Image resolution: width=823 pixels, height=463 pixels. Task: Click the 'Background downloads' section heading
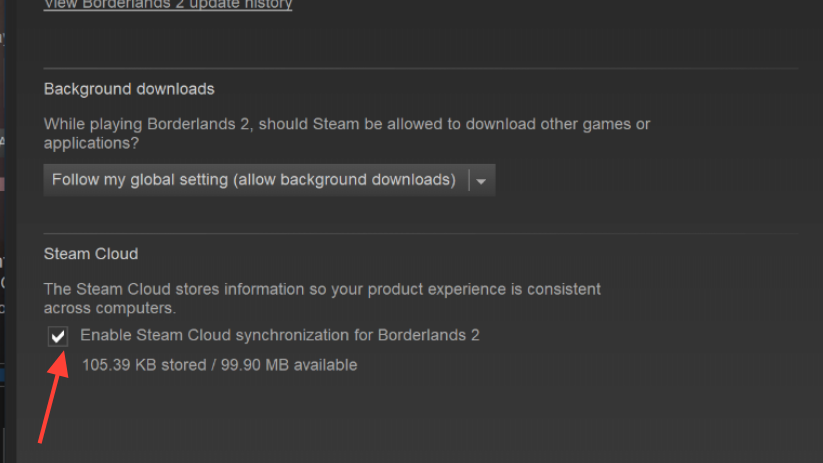129,89
